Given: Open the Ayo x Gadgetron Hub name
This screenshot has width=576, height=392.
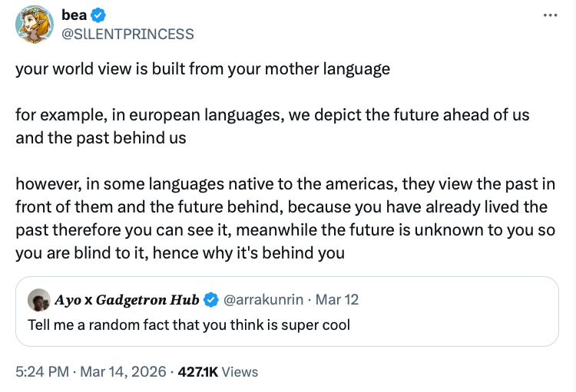Looking at the screenshot, I should pos(126,299).
